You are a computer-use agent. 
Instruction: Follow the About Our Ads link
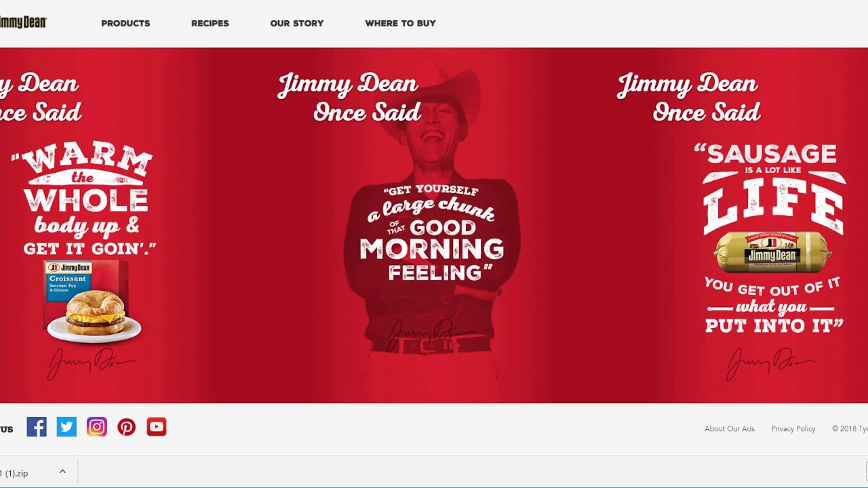[x=730, y=428]
